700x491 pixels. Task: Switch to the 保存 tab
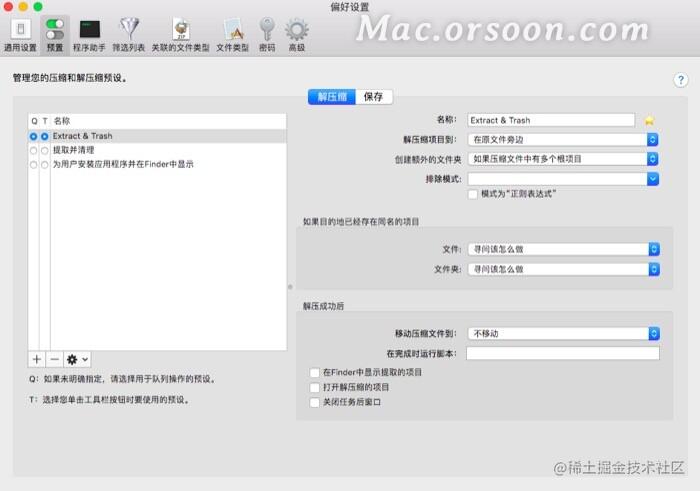[374, 97]
